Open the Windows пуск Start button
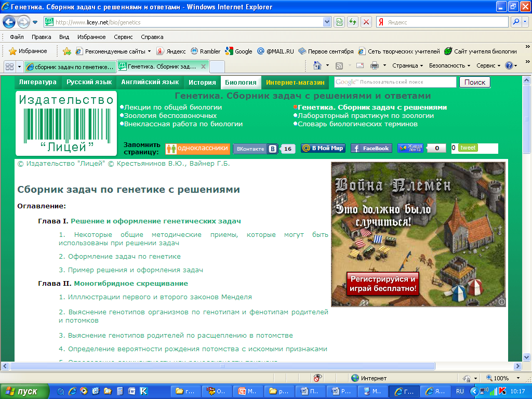Screen dimensions: 532x399 pos(24,392)
